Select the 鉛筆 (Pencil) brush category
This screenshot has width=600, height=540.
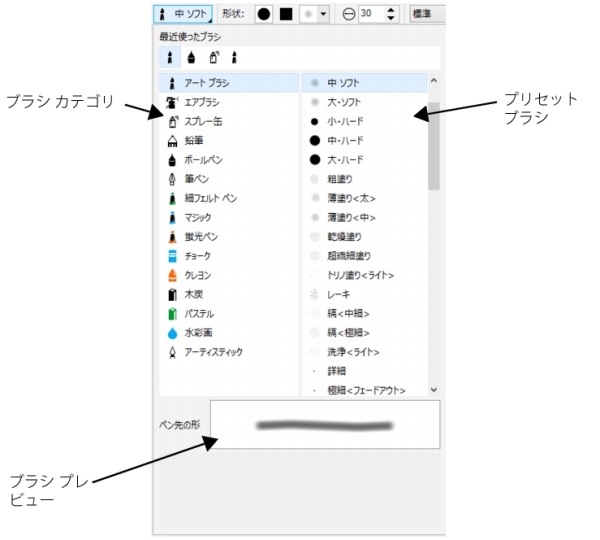(x=195, y=140)
